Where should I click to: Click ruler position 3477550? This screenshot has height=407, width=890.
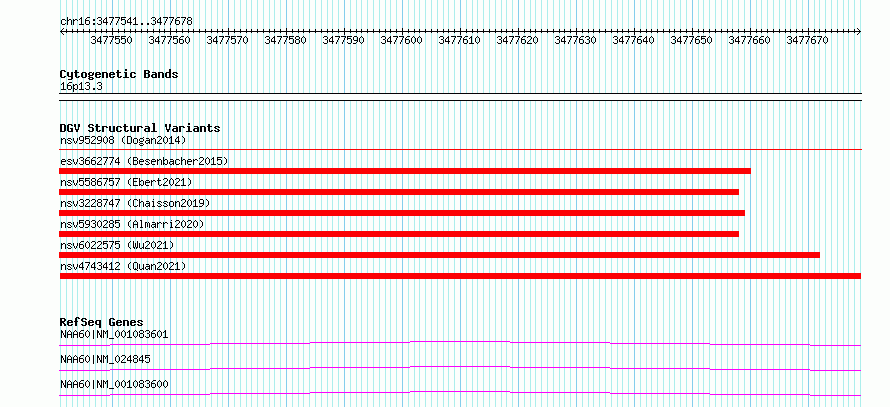pos(111,40)
